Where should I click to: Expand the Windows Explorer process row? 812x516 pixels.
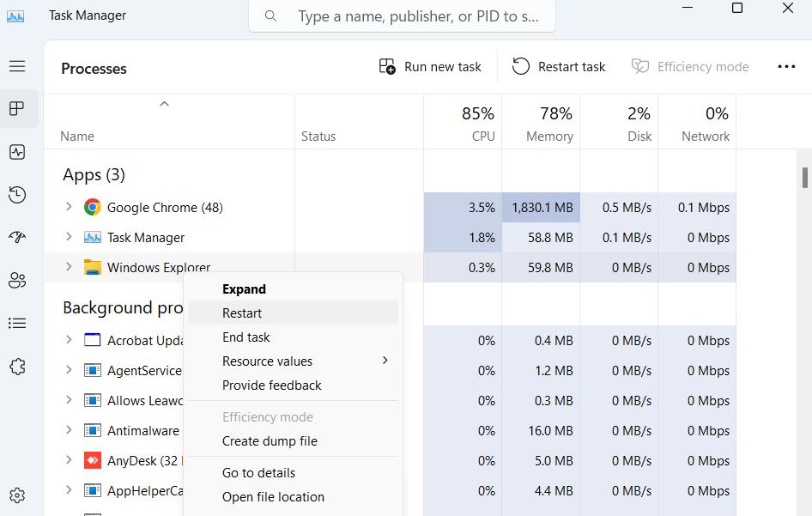69,267
